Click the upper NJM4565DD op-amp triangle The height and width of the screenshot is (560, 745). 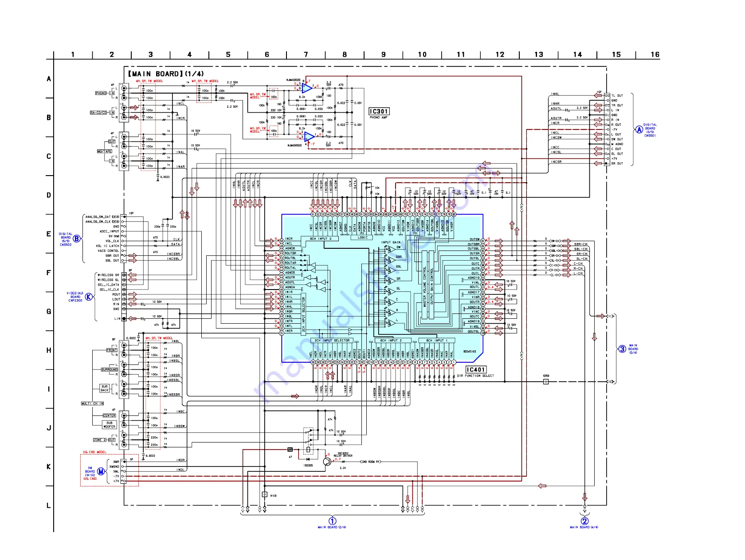(x=307, y=88)
